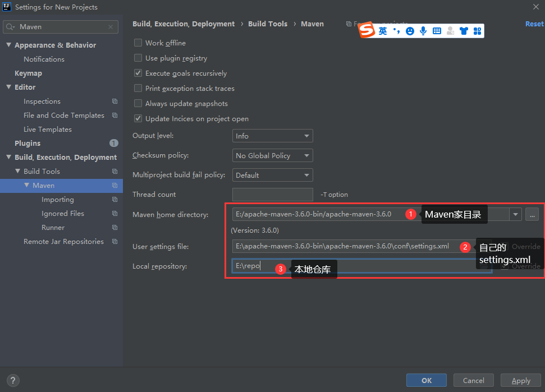The width and height of the screenshot is (545, 392).
Task: Enable Use plugin registry checkbox
Action: click(138, 58)
